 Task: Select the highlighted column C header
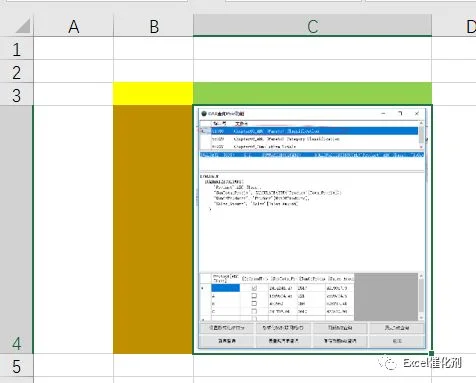click(312, 26)
